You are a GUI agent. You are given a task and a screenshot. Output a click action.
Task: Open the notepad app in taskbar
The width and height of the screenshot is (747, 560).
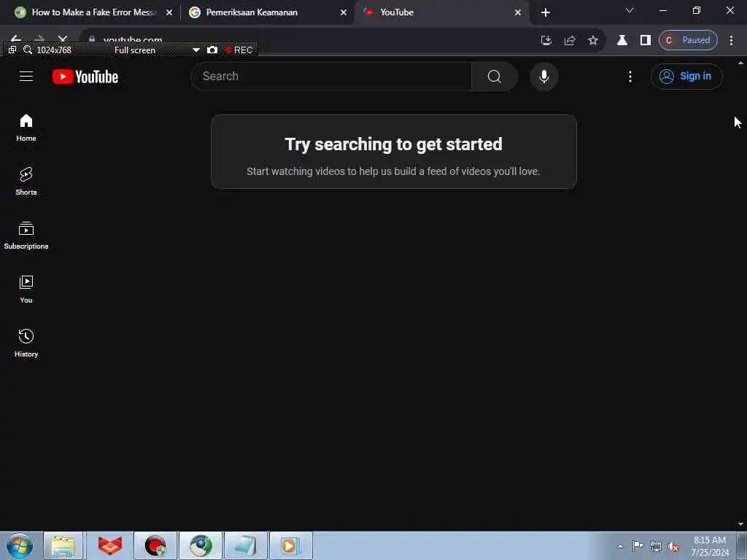coord(246,545)
